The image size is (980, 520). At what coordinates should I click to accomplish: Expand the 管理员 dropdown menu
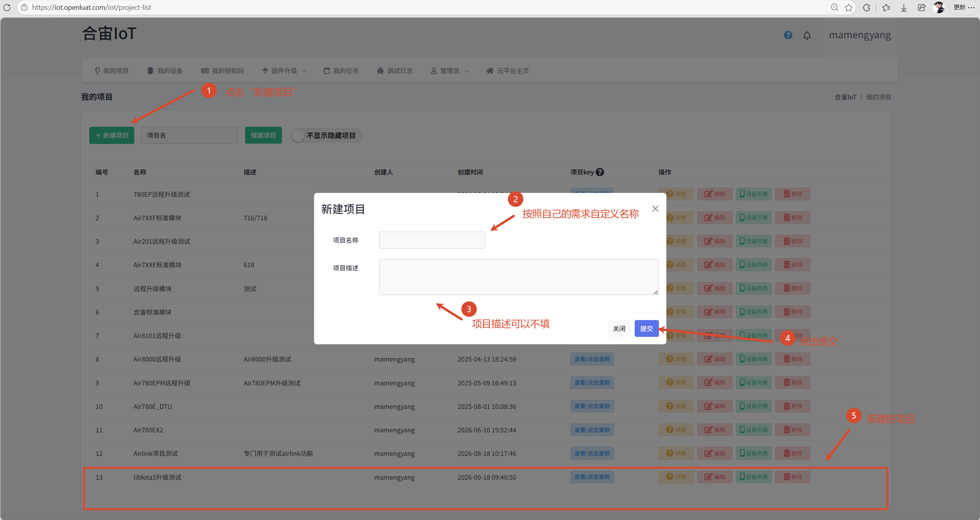click(x=450, y=71)
